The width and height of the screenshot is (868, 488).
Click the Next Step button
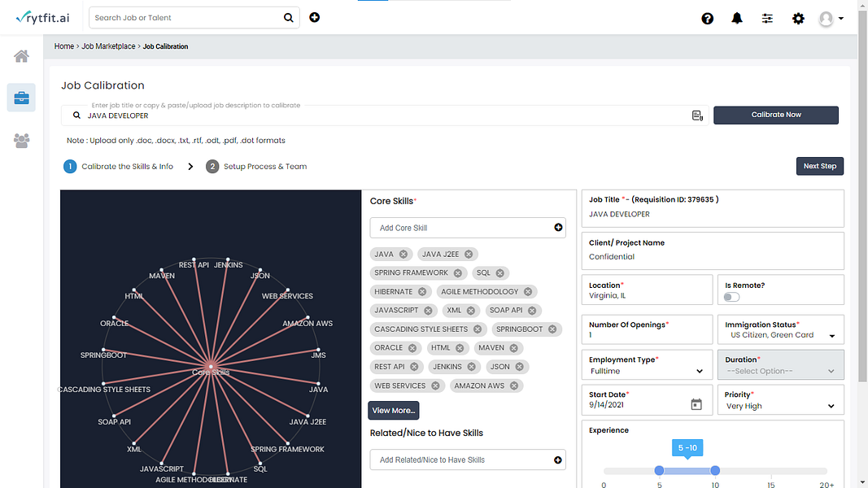click(x=820, y=166)
